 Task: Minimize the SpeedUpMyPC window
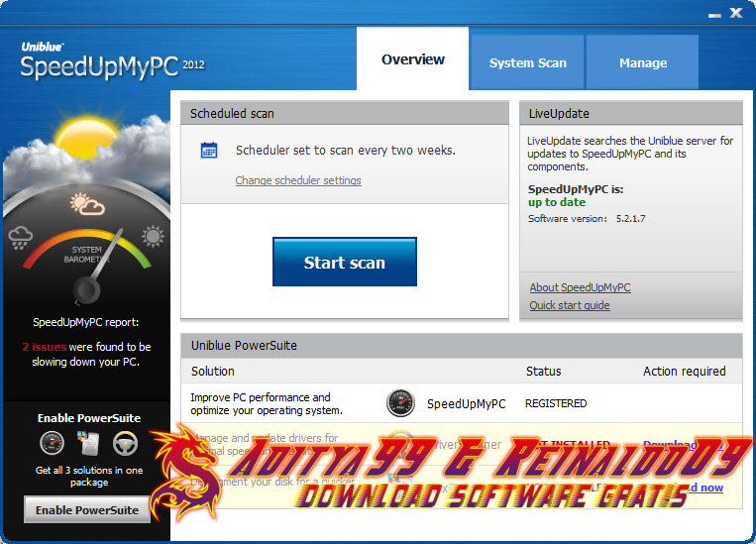point(714,15)
